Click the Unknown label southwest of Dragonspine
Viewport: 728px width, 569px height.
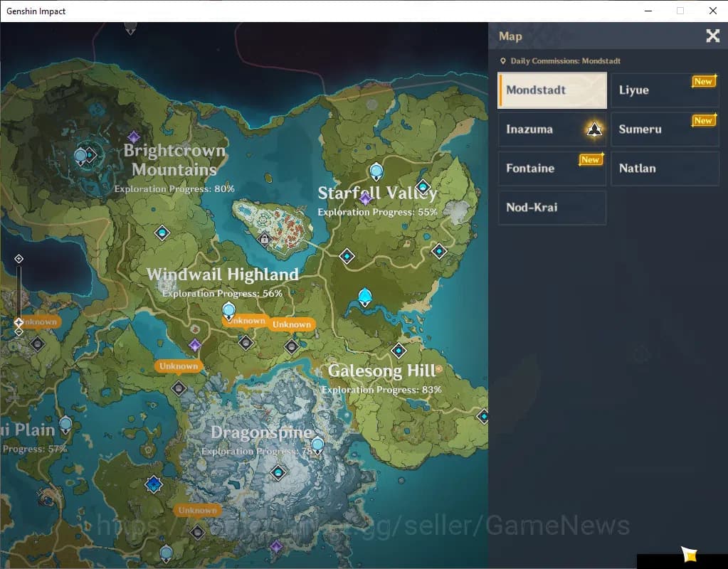[x=197, y=511]
